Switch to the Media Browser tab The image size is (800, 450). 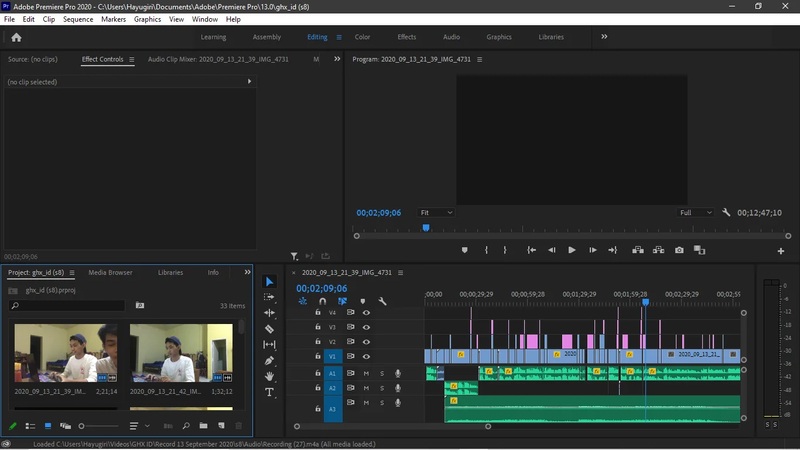(x=110, y=272)
